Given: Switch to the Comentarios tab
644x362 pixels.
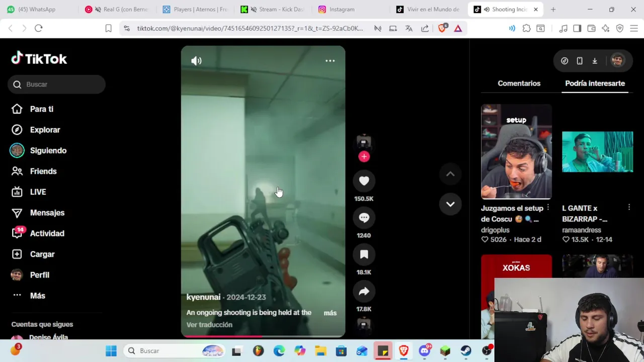Looking at the screenshot, I should click(x=519, y=83).
